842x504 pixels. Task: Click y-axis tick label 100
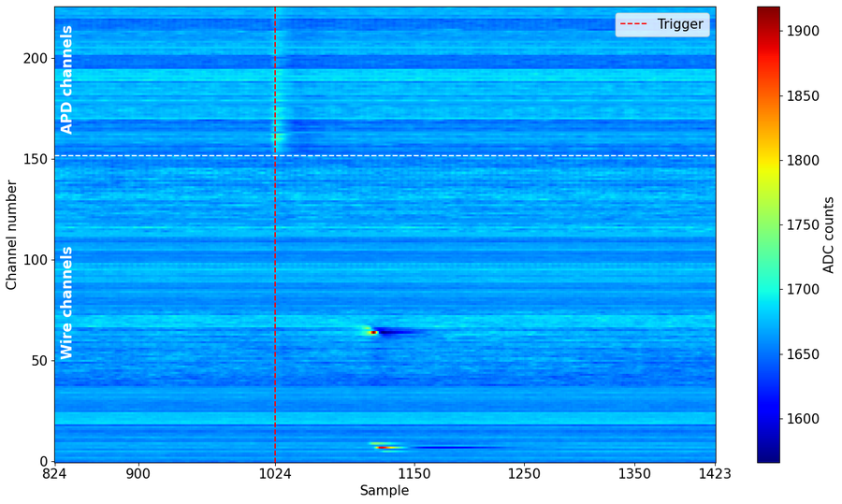pyautogui.click(x=34, y=260)
